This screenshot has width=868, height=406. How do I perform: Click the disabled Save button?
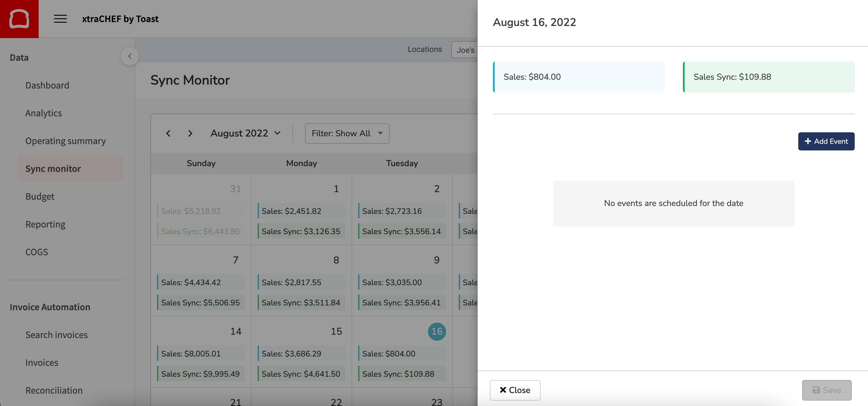coord(827,390)
